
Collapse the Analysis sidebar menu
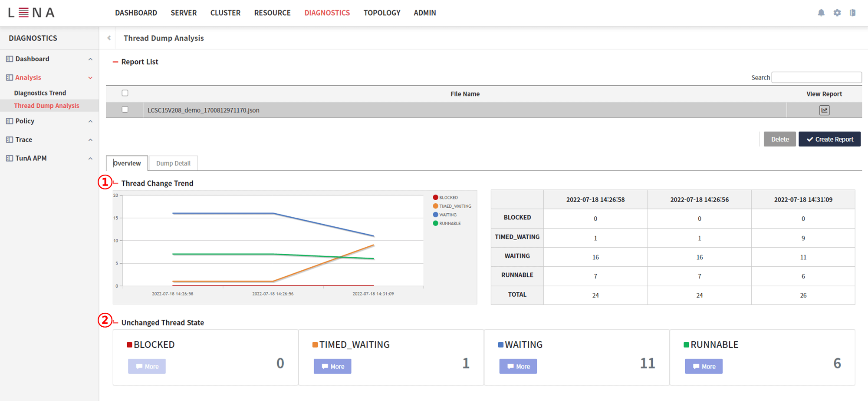[90, 77]
